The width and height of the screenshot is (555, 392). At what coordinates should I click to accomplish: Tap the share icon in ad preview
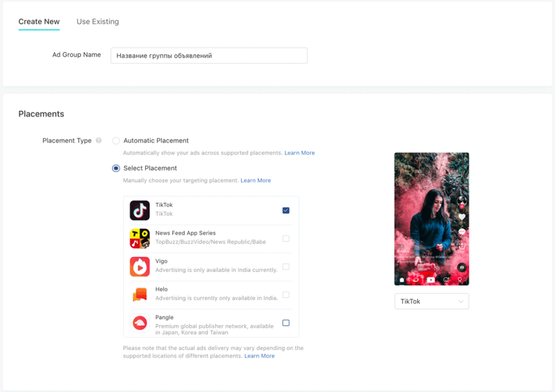(x=462, y=246)
